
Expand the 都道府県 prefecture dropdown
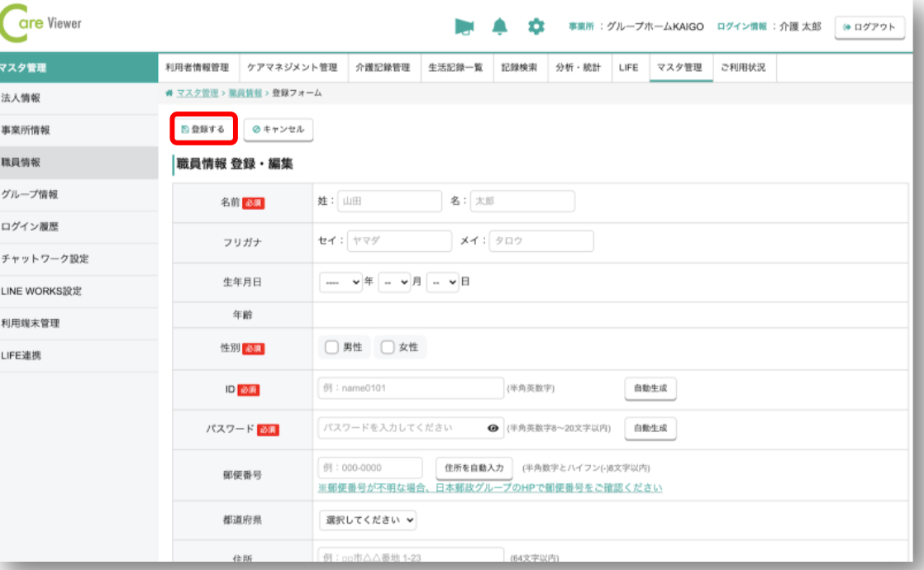[x=368, y=520]
